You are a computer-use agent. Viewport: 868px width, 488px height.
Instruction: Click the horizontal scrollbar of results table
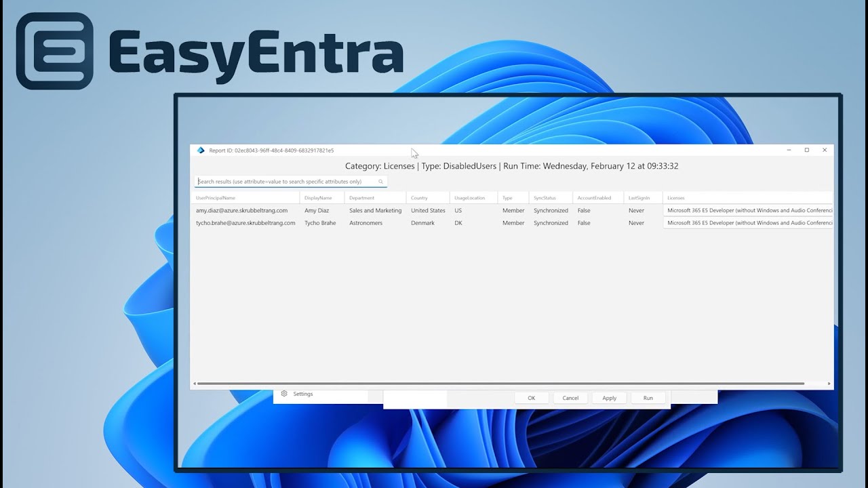click(500, 384)
